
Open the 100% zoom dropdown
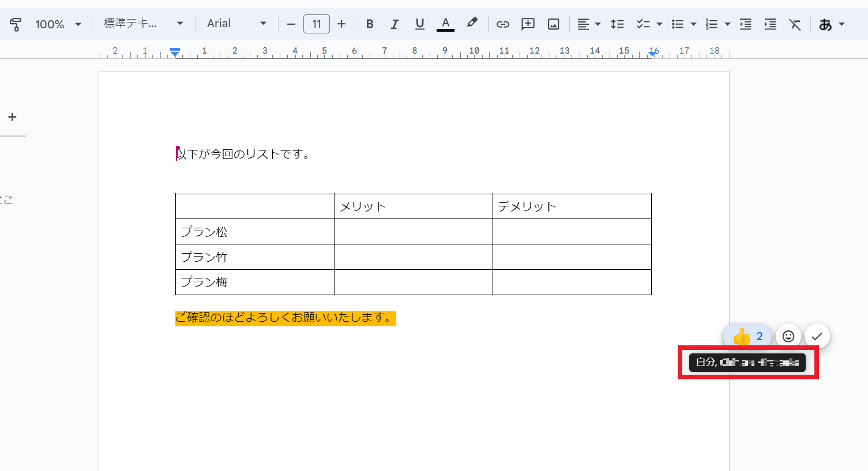tap(58, 24)
